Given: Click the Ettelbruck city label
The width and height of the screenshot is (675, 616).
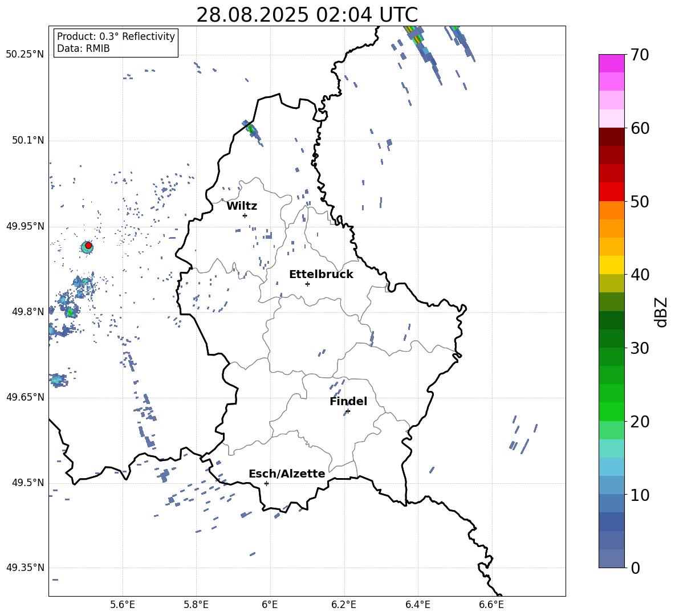Looking at the screenshot, I should pos(321,275).
